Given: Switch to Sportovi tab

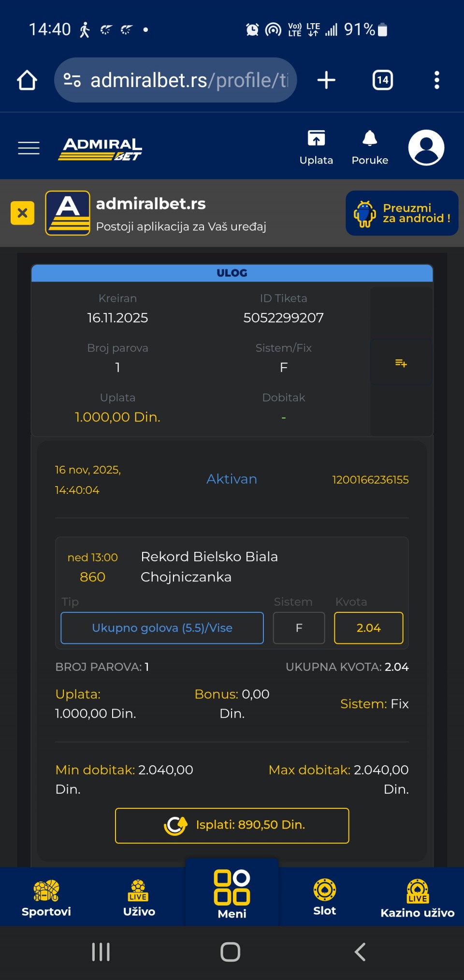Looking at the screenshot, I should [46, 898].
